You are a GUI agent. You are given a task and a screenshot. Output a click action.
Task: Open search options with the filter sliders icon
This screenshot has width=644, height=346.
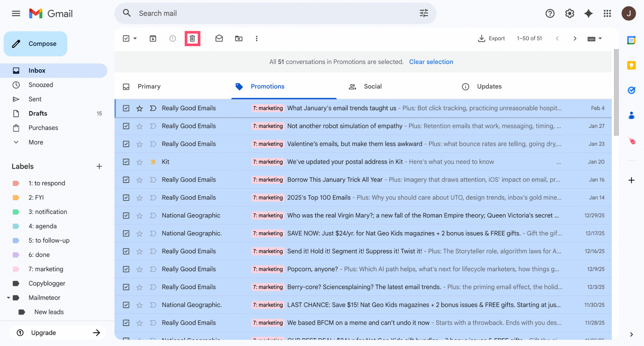423,13
